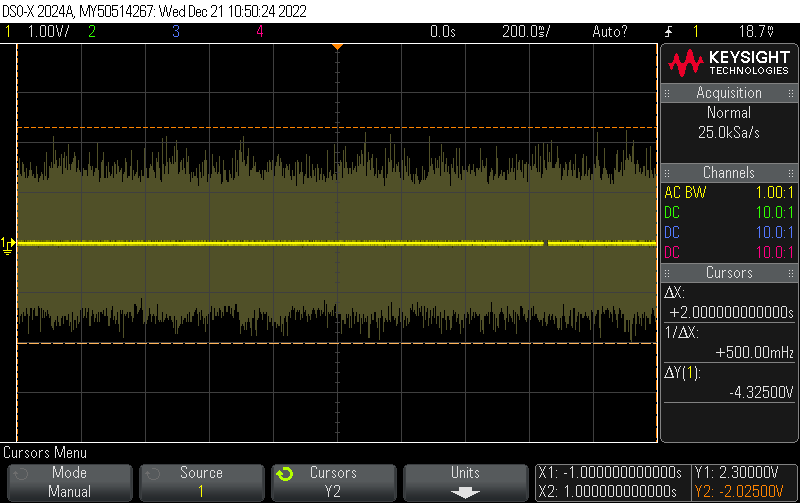The image size is (800, 503).
Task: Open the Units softkey menu
Action: pos(465,482)
